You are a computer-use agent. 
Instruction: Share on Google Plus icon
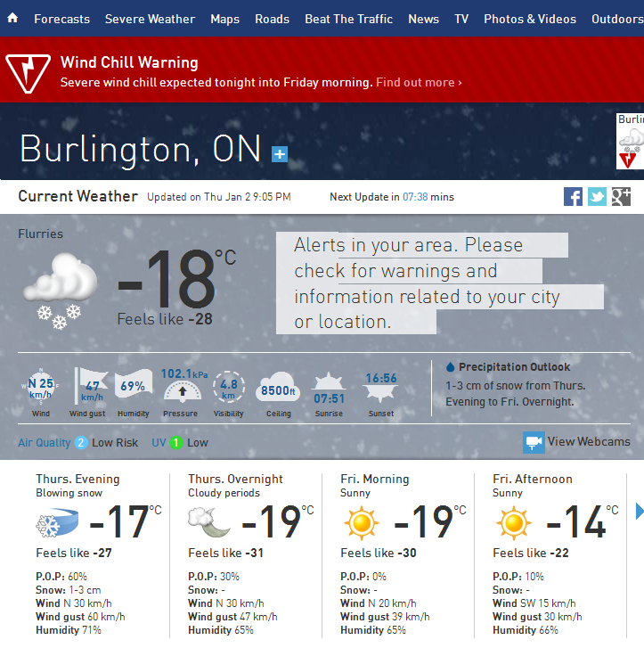(x=621, y=196)
